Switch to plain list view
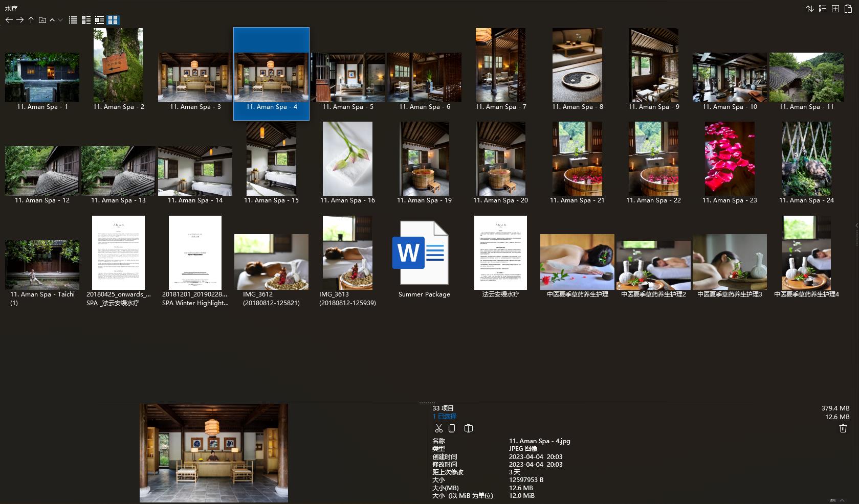The width and height of the screenshot is (859, 504). coord(73,20)
